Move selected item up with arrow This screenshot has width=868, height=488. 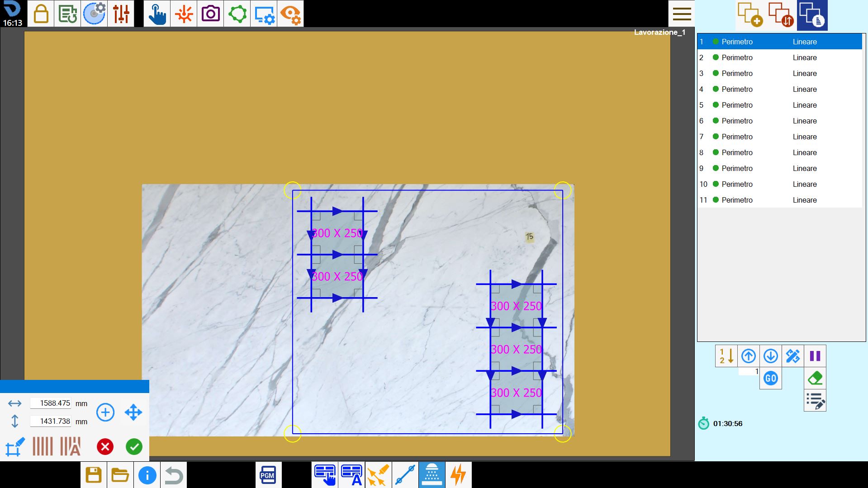click(x=749, y=356)
